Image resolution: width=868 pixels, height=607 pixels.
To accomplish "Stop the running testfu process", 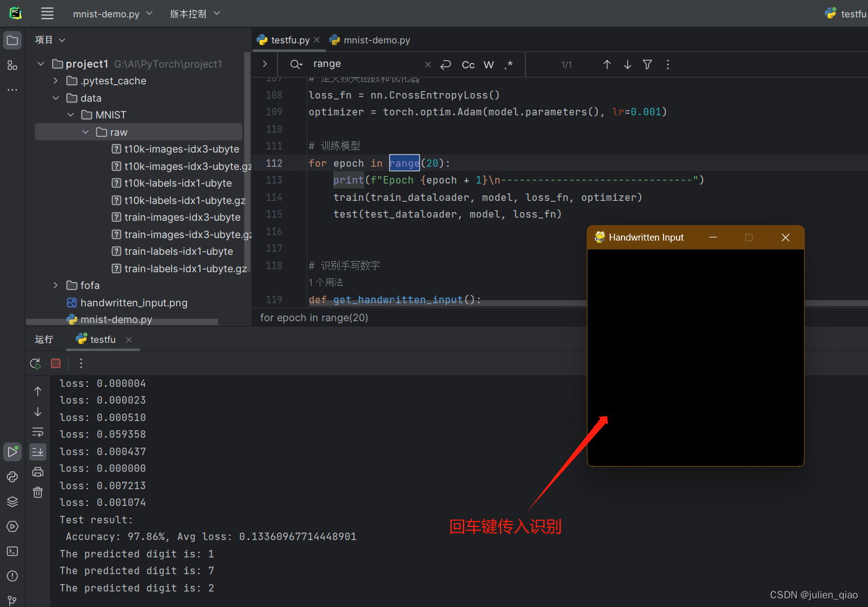I will [x=56, y=363].
